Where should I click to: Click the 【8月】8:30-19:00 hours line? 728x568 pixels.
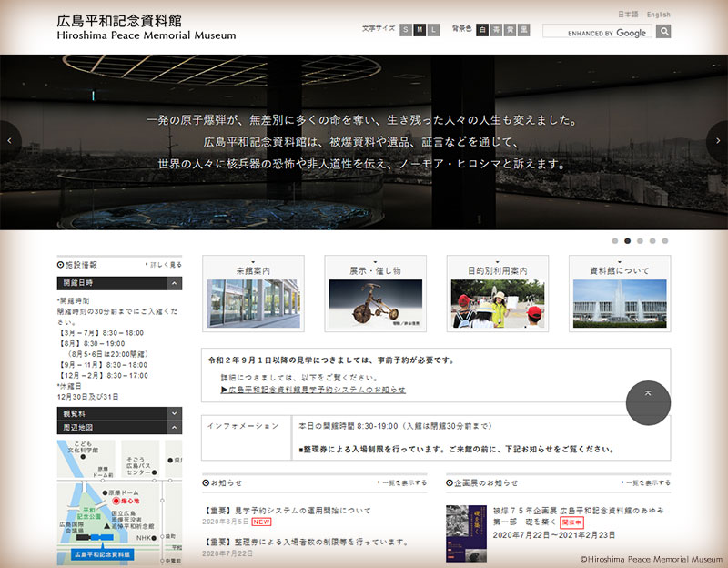coord(91,344)
